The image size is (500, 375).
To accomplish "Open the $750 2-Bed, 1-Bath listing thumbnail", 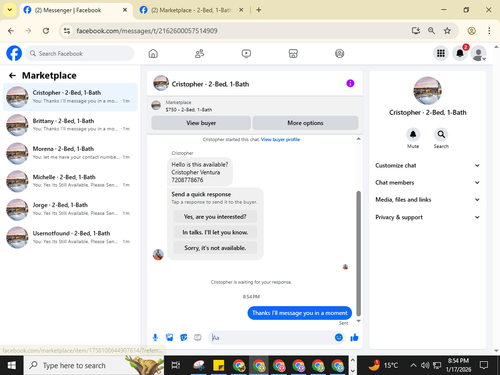I will click(156, 106).
